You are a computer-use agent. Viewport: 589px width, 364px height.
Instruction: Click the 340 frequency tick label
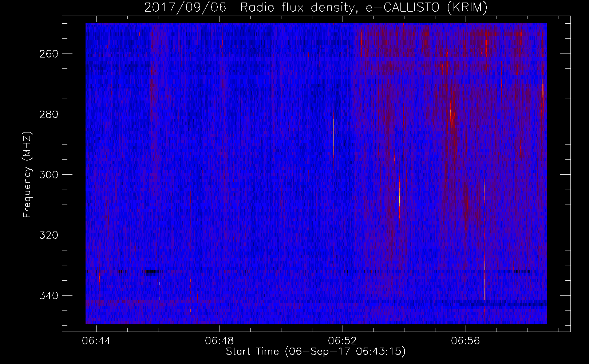tap(49, 296)
